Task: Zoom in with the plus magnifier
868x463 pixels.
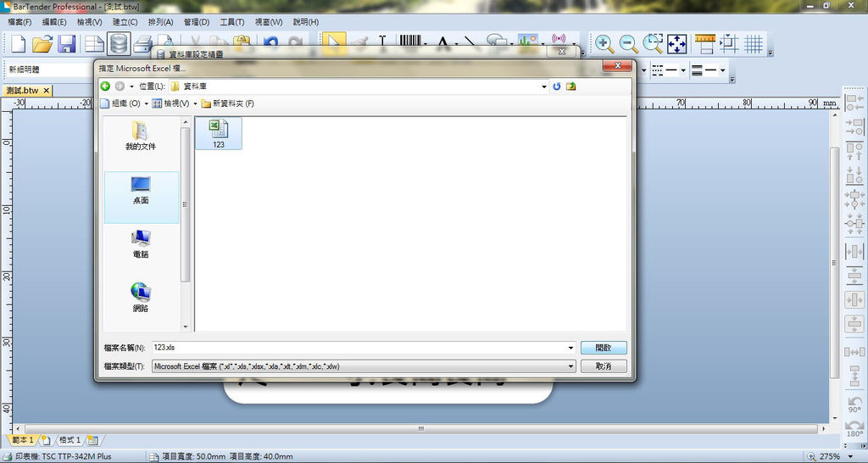Action: tap(604, 44)
